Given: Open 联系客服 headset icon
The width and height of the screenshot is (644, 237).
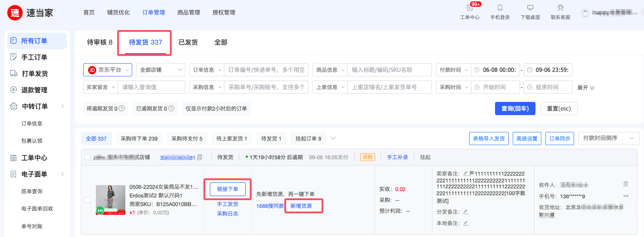Looking at the screenshot, I should coord(560,8).
